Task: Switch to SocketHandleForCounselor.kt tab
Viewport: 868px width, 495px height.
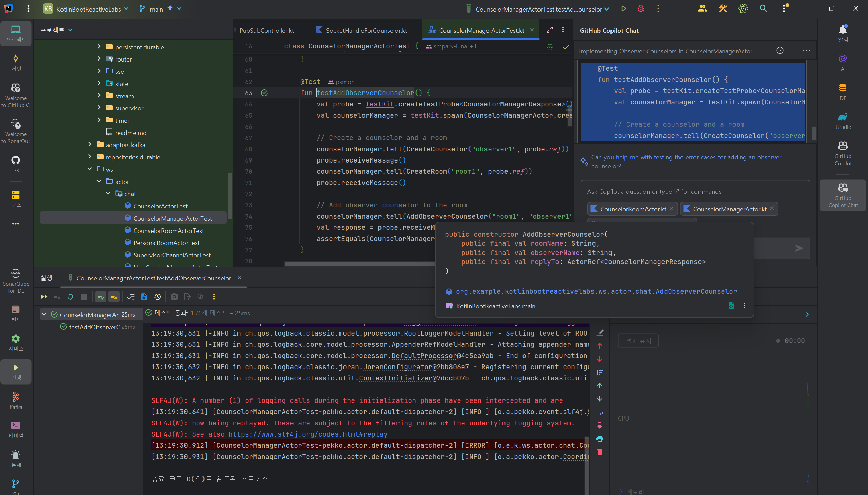Action: (366, 30)
